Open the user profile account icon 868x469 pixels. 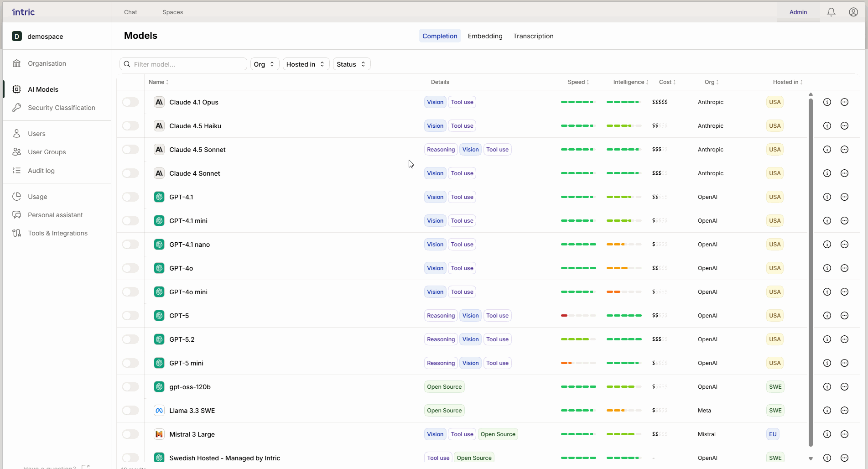pyautogui.click(x=853, y=12)
